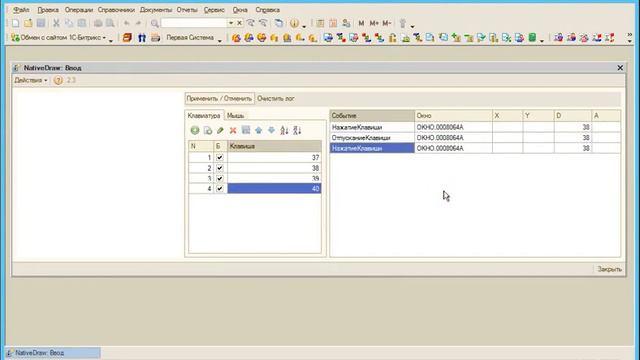Click the Событие column header
This screenshot has height=360, width=640.
click(372, 116)
